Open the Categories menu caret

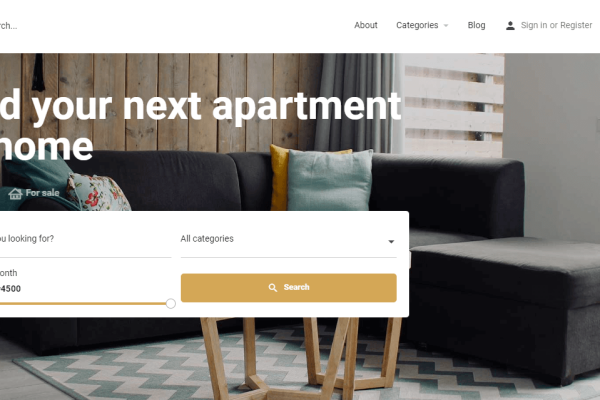pos(446,26)
